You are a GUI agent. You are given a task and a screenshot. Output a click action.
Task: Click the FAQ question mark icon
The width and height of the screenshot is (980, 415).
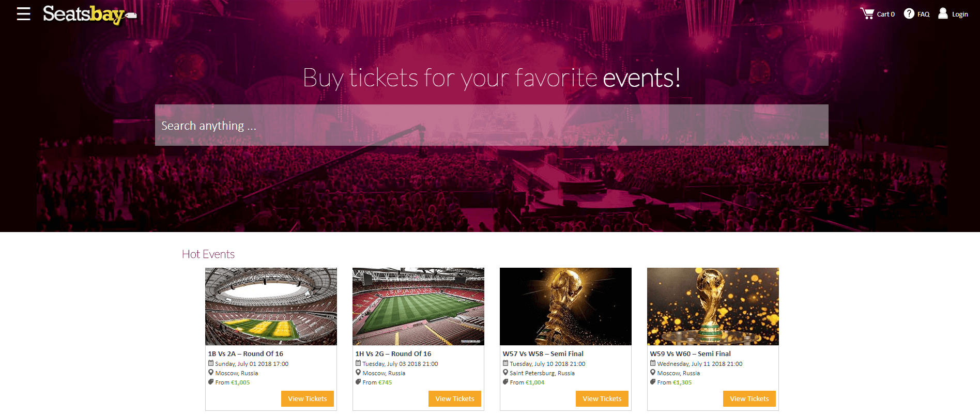pos(909,13)
